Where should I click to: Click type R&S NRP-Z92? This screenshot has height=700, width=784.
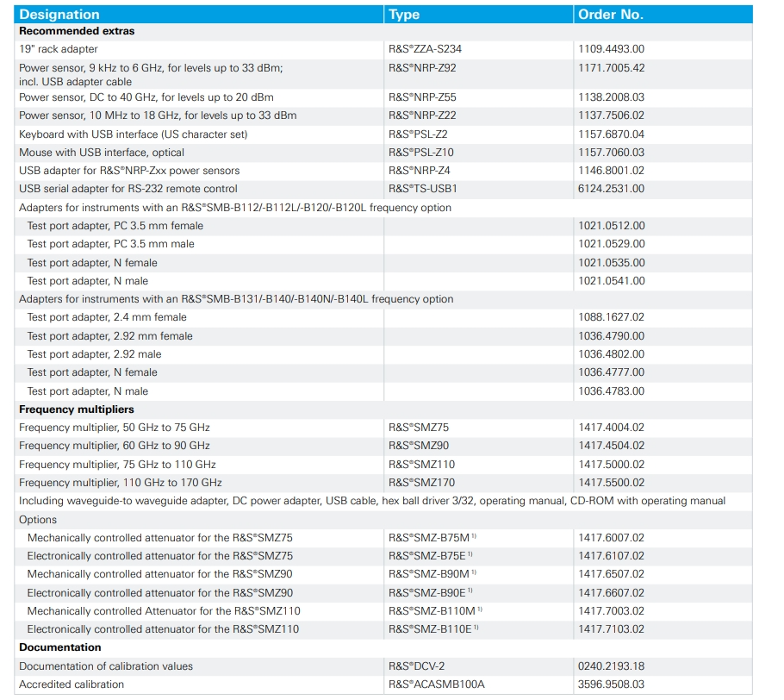422,68
